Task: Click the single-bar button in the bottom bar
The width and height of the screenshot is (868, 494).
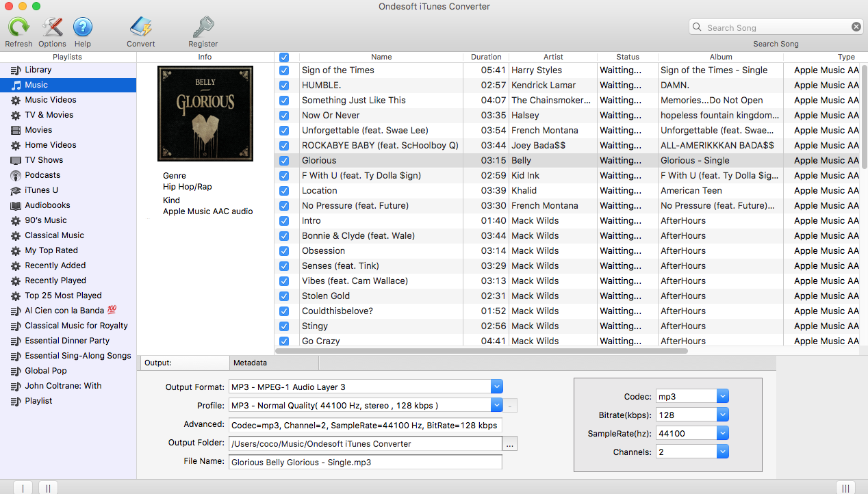Action: tap(23, 488)
